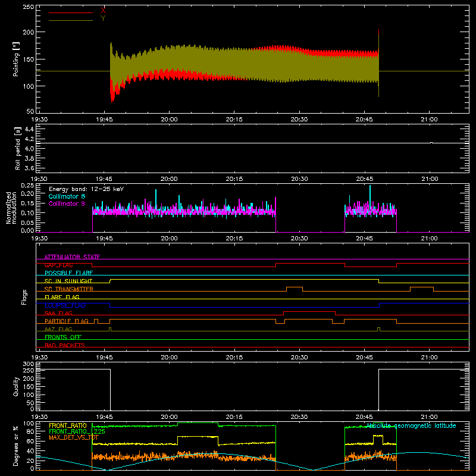
Task: Select the FLARE_FLAG label
Action: pyautogui.click(x=62, y=297)
